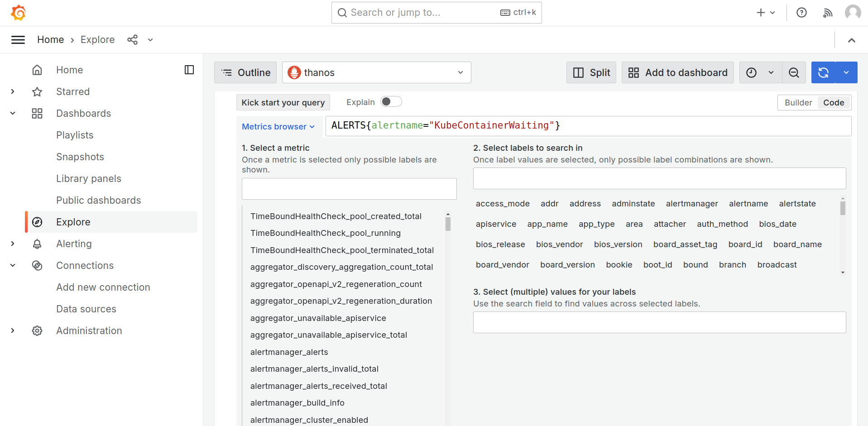Image resolution: width=868 pixels, height=426 pixels.
Task: Open Playlists in sidebar
Action: [x=75, y=135]
